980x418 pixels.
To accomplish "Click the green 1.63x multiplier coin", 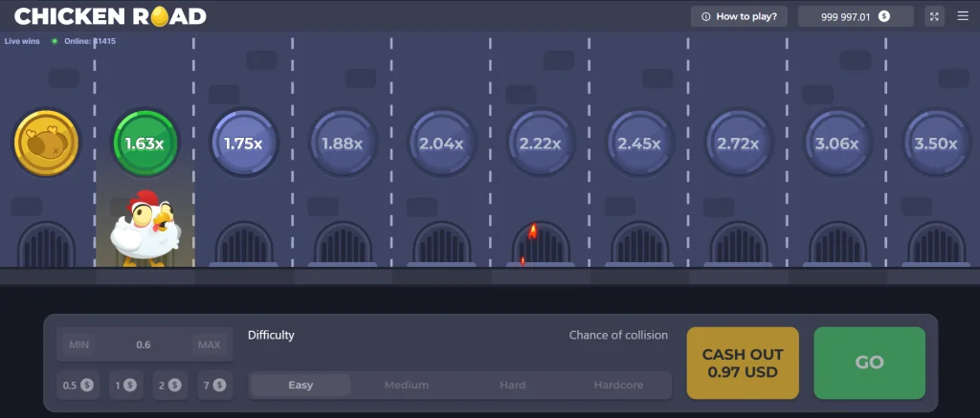I will [145, 143].
